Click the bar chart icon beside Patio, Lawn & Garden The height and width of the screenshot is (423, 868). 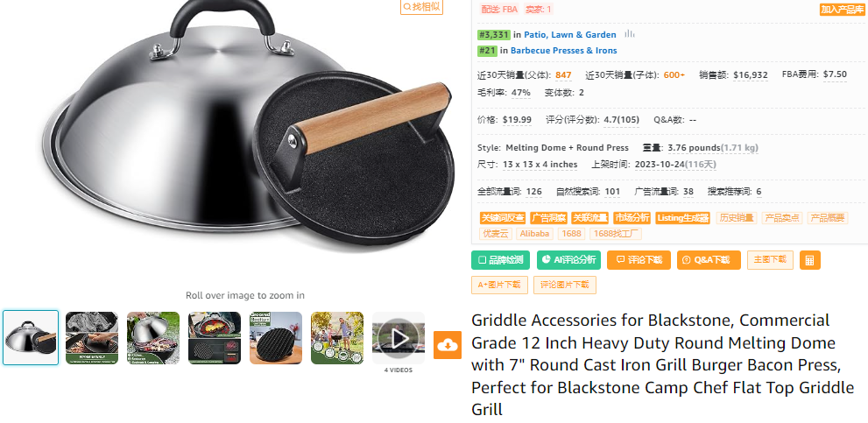coord(630,34)
